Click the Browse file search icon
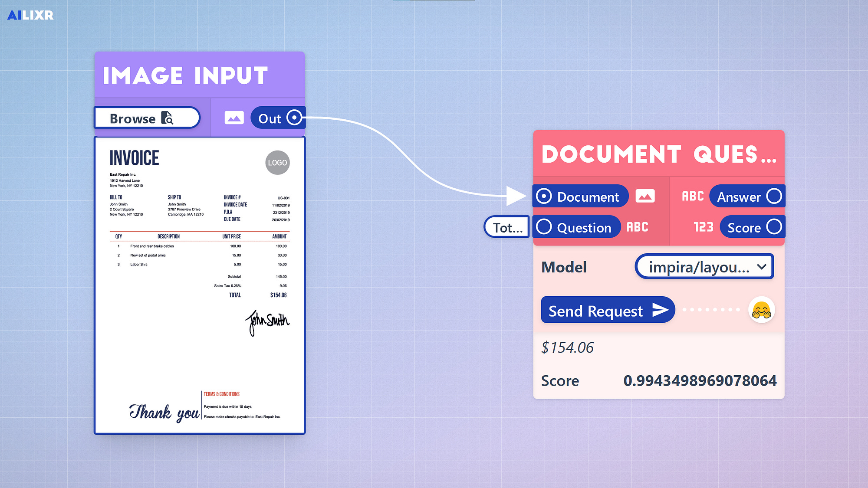This screenshot has height=488, width=868. (x=167, y=118)
